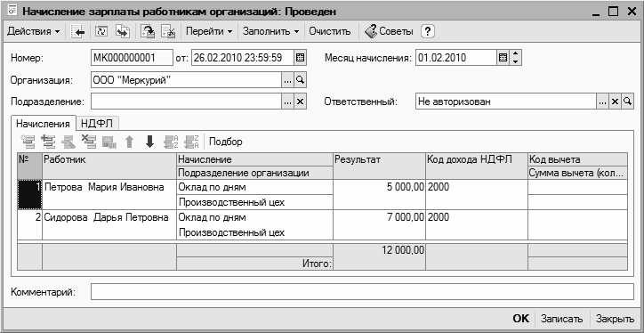Open selection list for Организация
Viewport: 644px width, 333px height.
click(x=288, y=80)
